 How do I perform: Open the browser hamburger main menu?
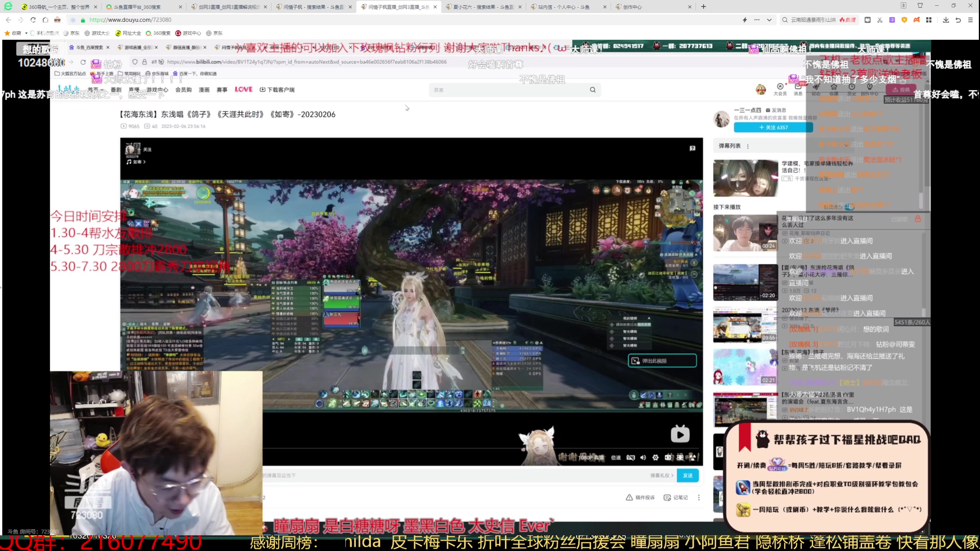pyautogui.click(x=970, y=20)
